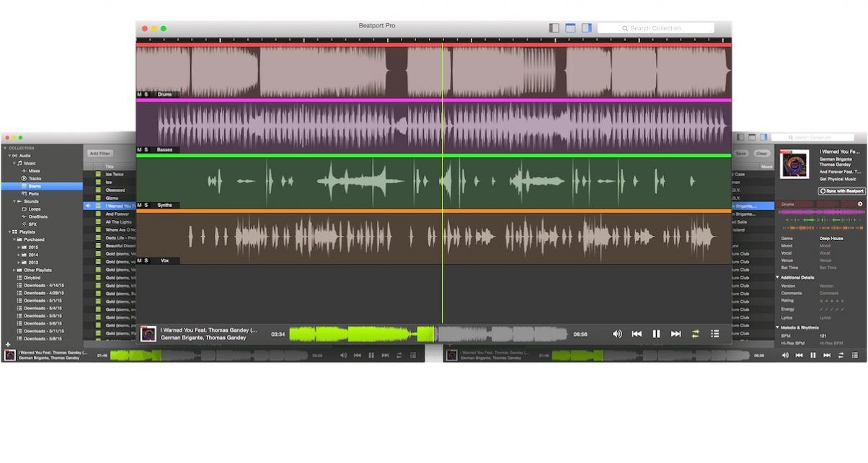The height and width of the screenshot is (463, 868).
Task: Click the Deep House genre value
Action: 831,238
